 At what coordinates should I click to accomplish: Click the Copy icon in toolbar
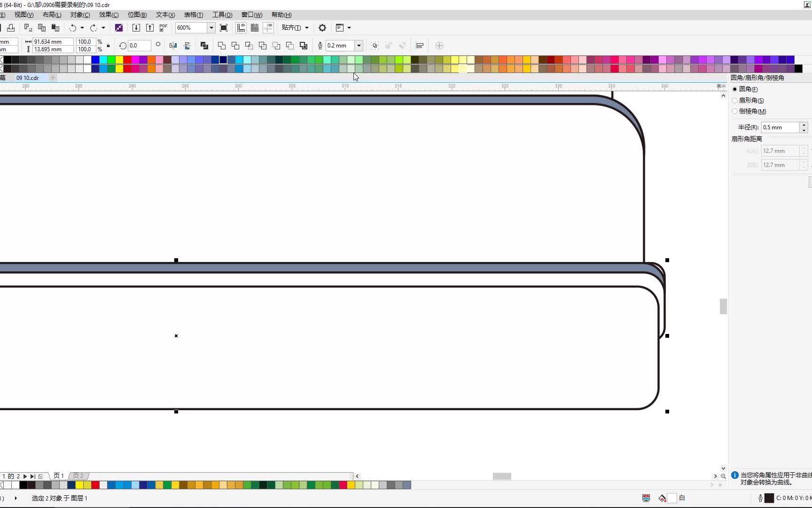coord(42,28)
